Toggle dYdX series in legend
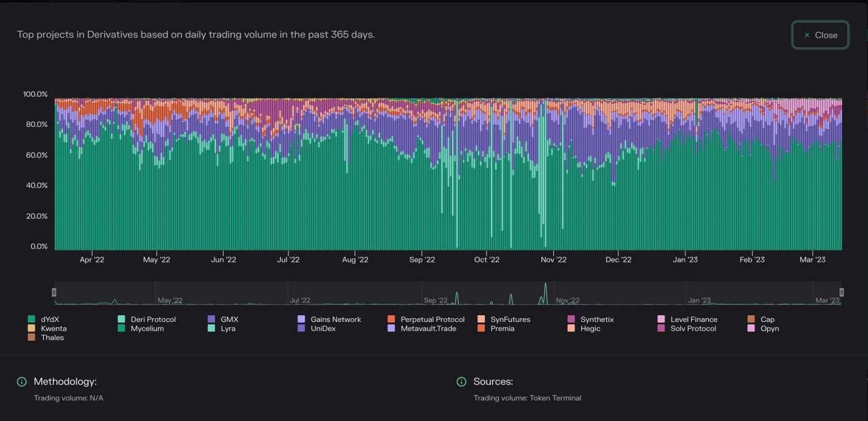Viewport: 868px width, 421px height. pos(50,320)
